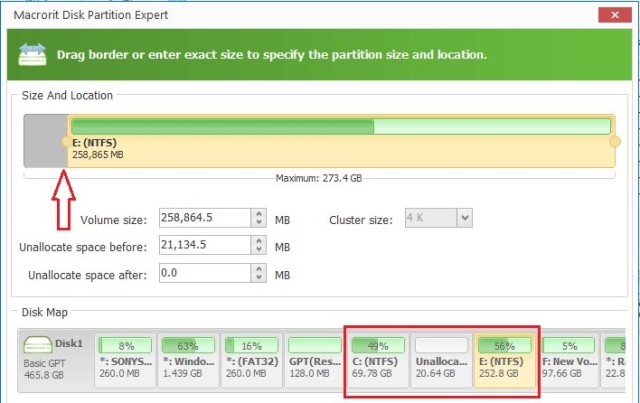Decrease Unallocate space before value
The width and height of the screenshot is (640, 403).
point(259,249)
